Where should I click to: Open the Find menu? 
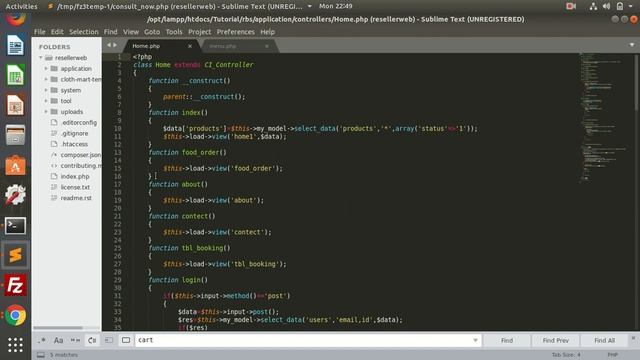(x=110, y=32)
